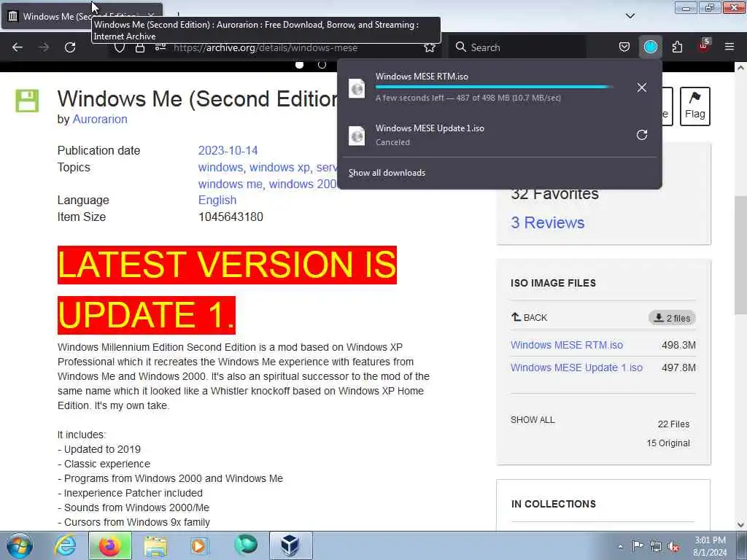Click the Windows MESE Update 1.iso file icon
This screenshot has height=560, width=747.
357,136
